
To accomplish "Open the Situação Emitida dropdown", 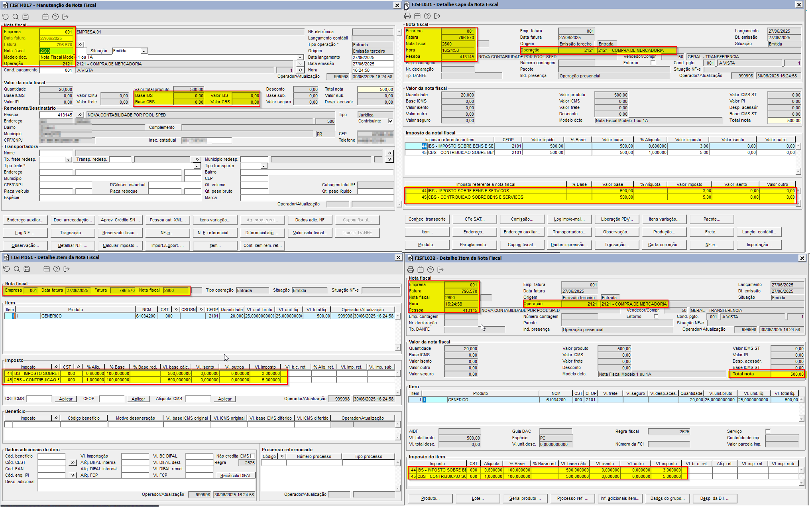I will click(144, 51).
